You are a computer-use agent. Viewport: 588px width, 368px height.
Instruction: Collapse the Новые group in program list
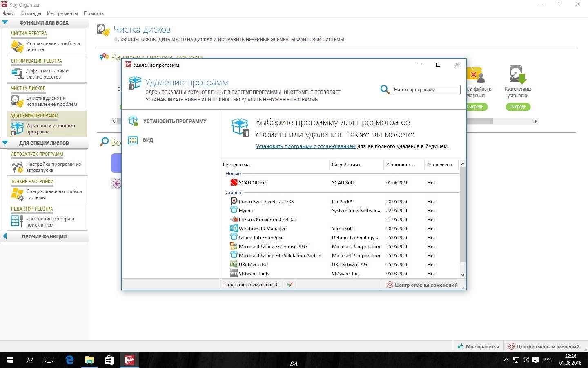[x=233, y=174]
